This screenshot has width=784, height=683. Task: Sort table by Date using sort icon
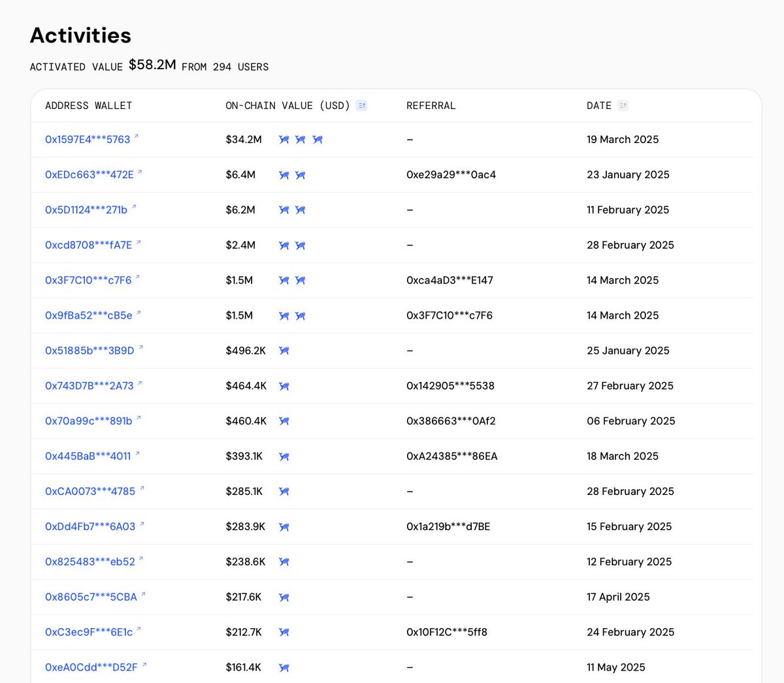623,105
